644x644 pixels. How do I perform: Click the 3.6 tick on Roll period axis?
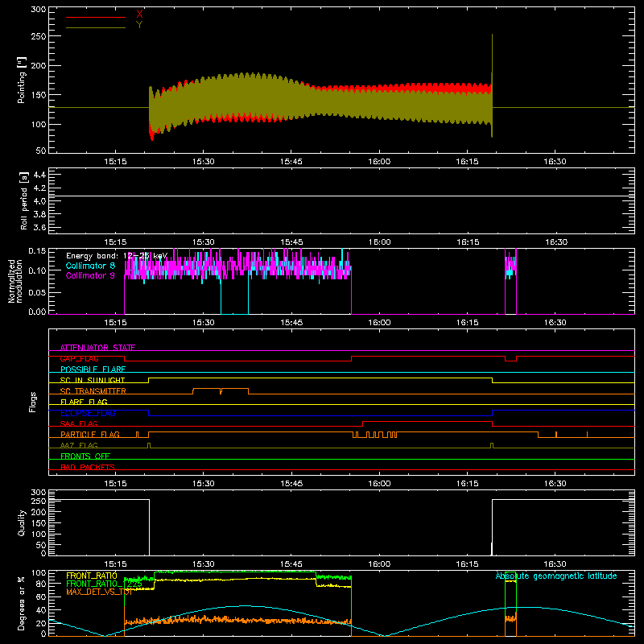[39, 228]
